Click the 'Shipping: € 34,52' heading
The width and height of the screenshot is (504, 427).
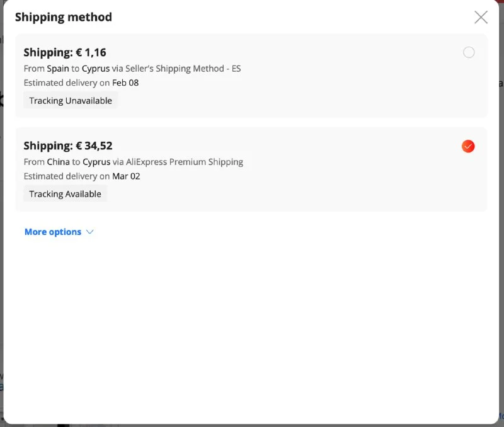[67, 145]
